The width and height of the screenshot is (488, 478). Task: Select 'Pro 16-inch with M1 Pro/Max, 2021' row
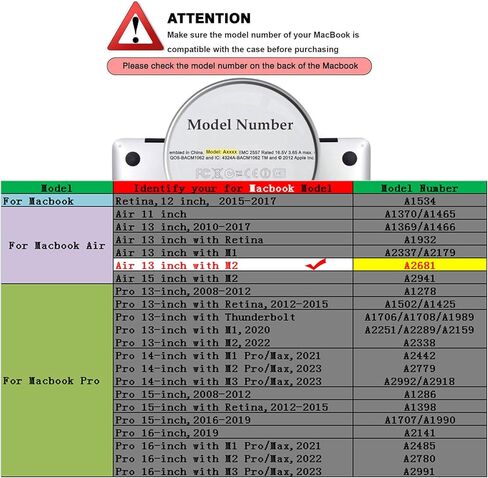click(x=233, y=446)
